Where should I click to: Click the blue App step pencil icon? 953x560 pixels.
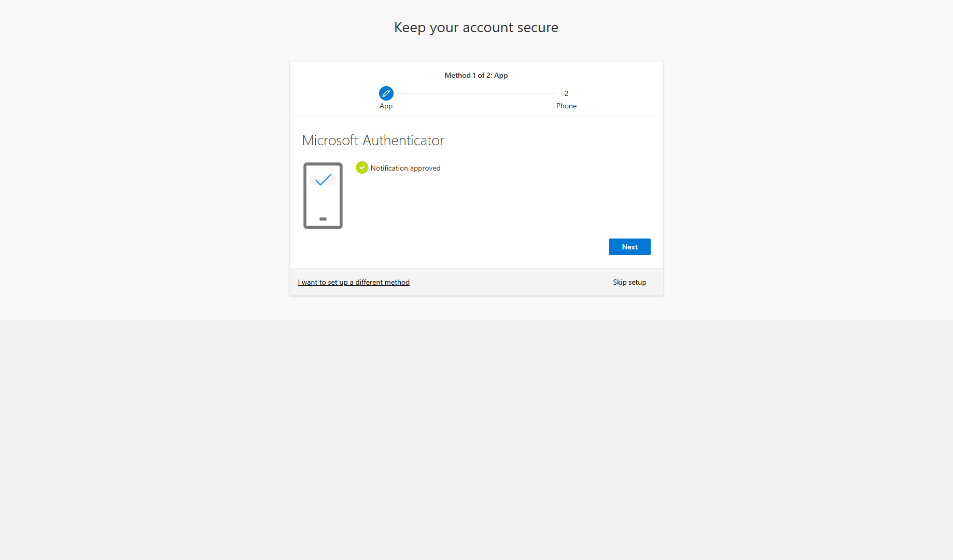click(386, 93)
